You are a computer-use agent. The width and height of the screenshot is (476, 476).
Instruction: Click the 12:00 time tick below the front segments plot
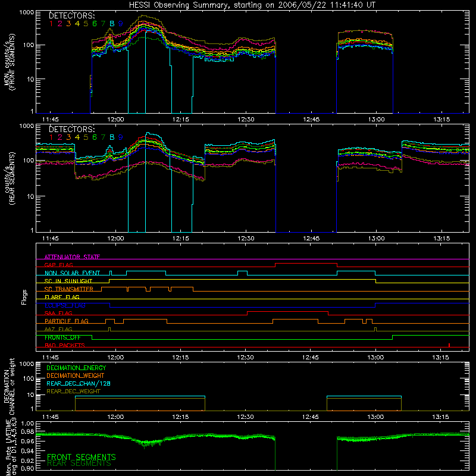(115, 120)
